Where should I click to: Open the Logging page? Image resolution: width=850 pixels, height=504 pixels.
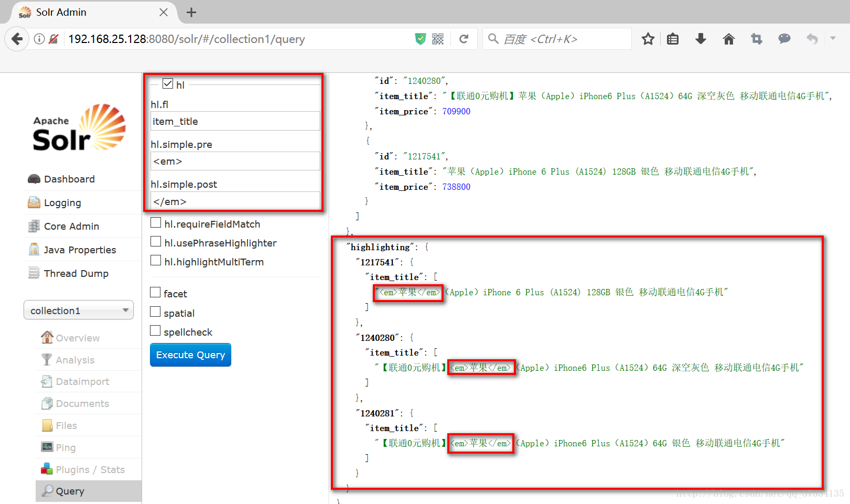click(x=62, y=202)
